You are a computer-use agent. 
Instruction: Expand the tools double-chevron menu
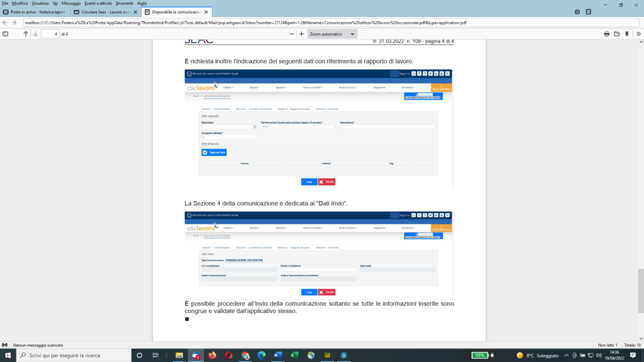click(x=638, y=34)
